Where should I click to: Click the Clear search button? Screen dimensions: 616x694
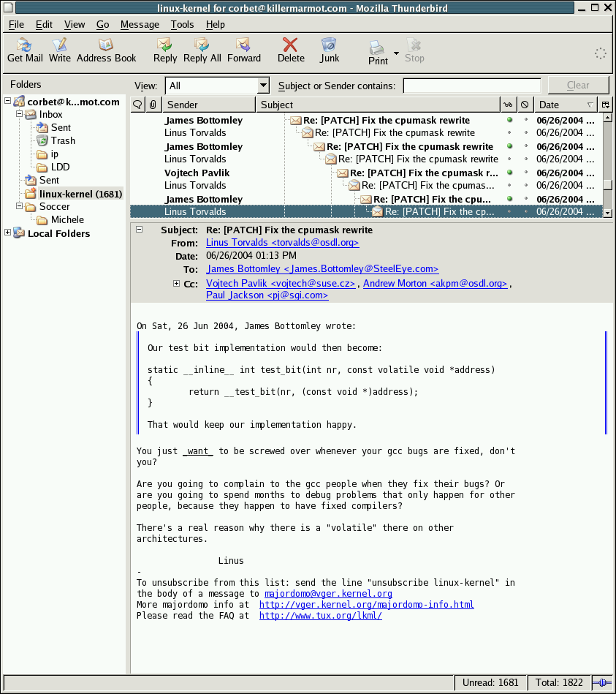[x=578, y=85]
